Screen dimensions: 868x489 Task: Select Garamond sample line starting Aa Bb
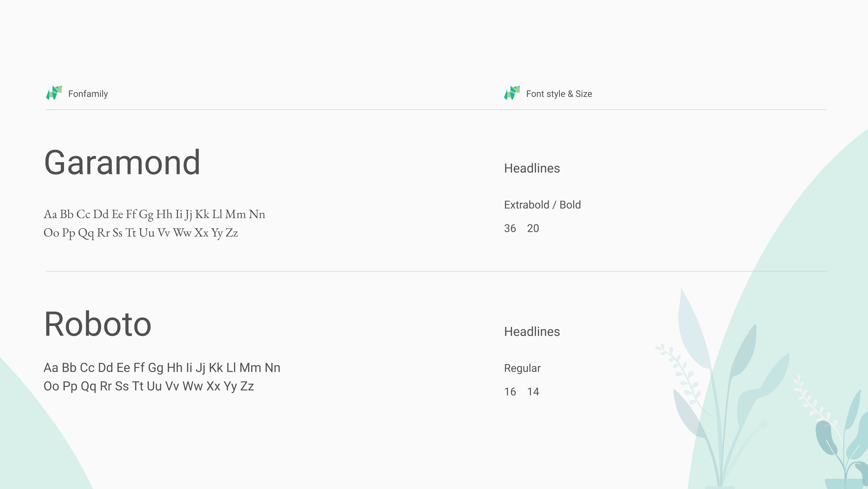pos(154,214)
